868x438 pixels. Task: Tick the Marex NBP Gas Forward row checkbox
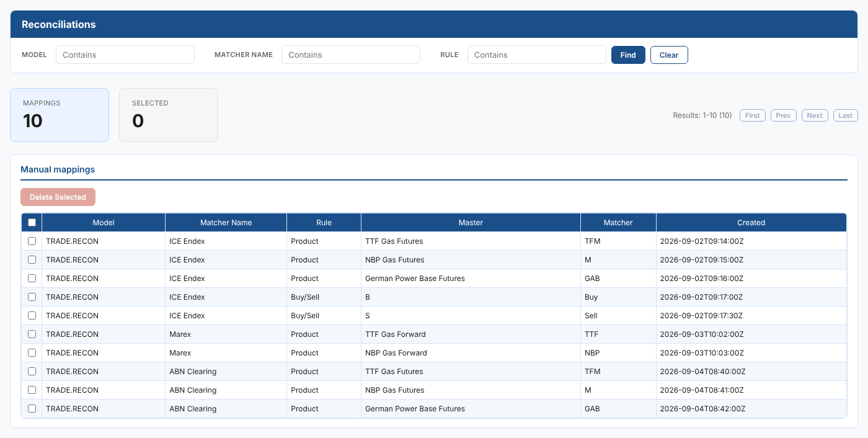(32, 353)
